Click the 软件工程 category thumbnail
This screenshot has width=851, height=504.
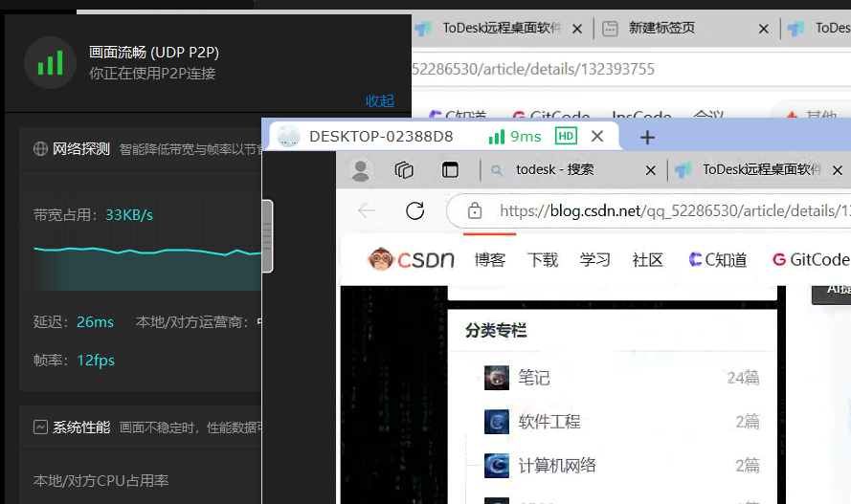[497, 422]
